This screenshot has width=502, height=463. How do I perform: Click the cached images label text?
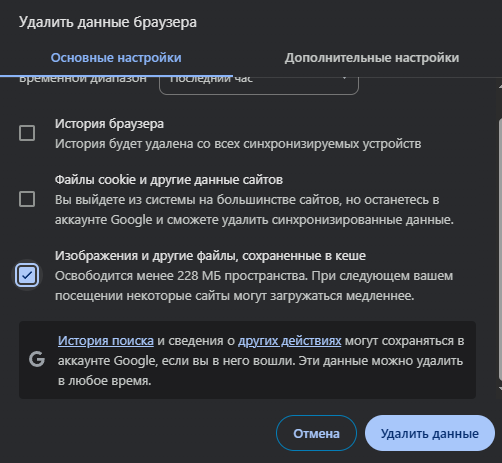coord(210,256)
